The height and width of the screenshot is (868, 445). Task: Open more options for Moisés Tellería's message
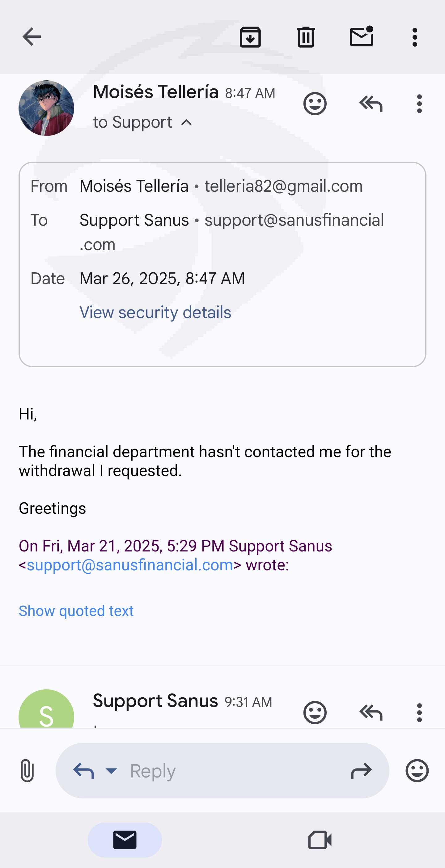point(419,104)
